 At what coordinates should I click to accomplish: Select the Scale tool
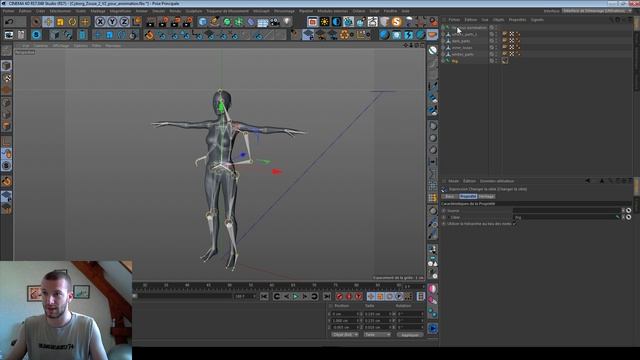(60, 22)
